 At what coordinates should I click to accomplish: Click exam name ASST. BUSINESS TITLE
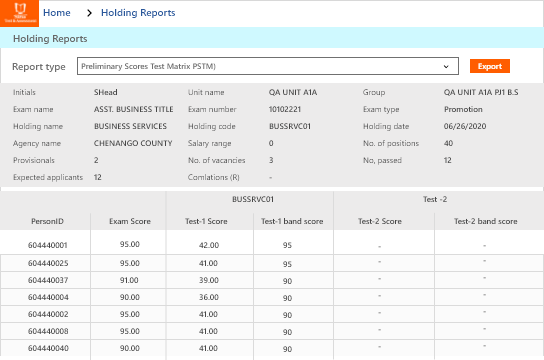[x=134, y=109]
